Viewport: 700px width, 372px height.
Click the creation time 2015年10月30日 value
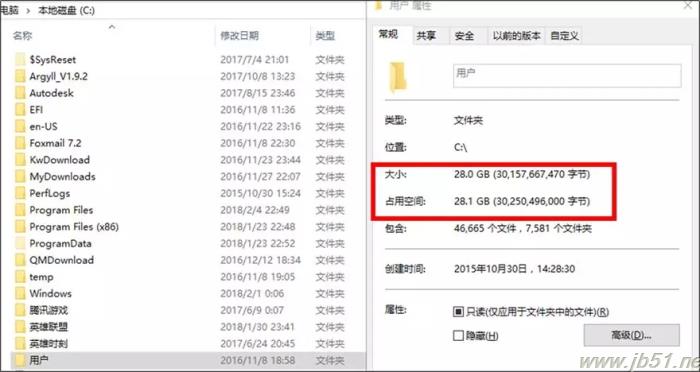click(x=514, y=269)
